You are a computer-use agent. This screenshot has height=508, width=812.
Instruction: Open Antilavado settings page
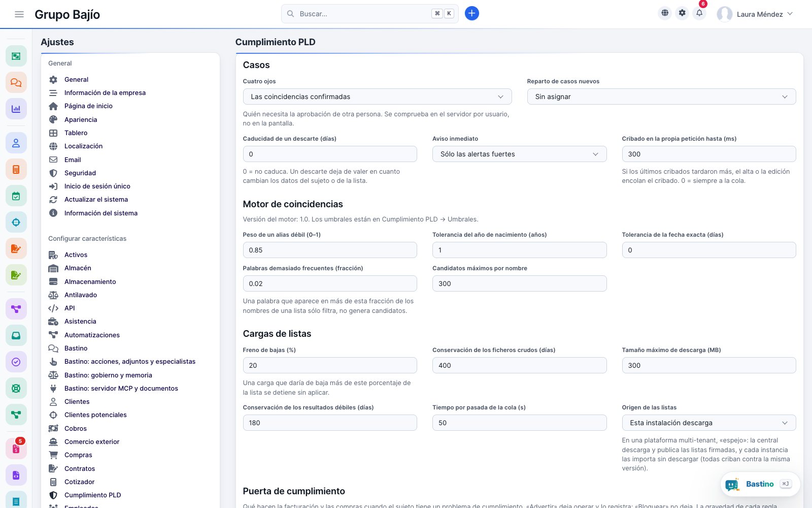[80, 295]
